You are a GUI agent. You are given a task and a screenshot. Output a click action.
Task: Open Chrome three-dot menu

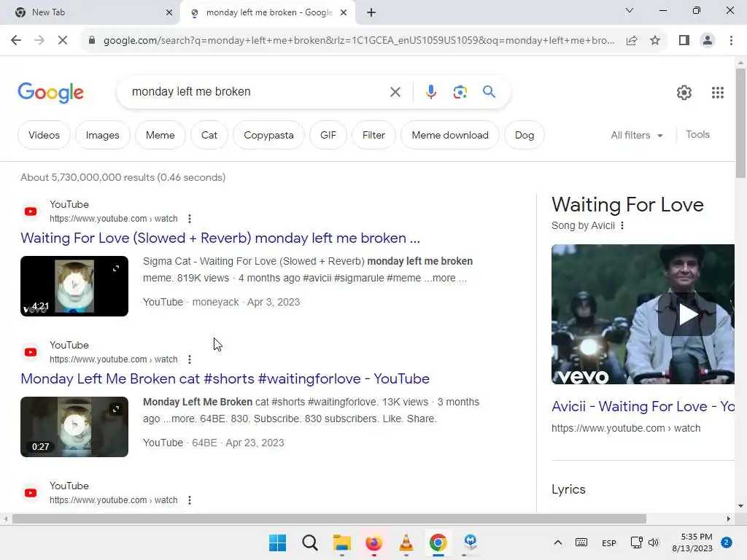(731, 41)
